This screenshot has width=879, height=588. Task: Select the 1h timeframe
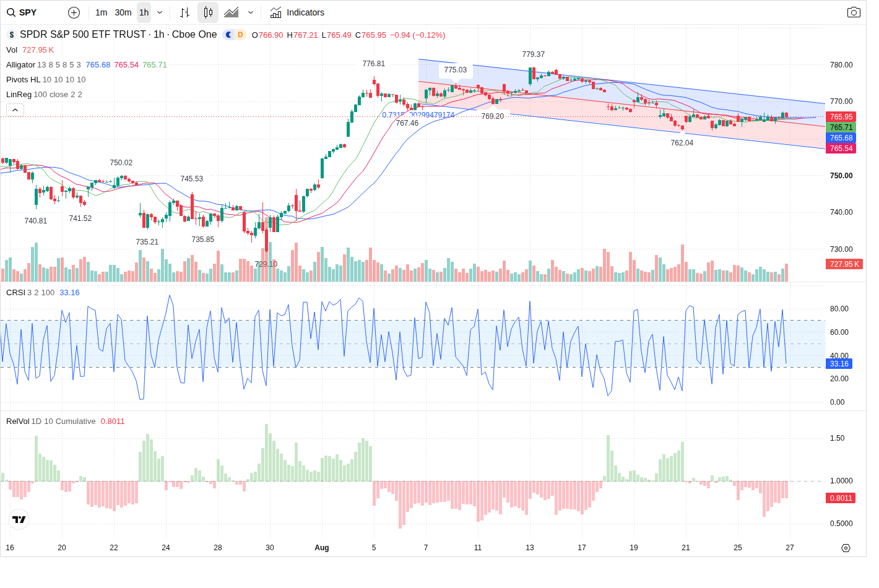(144, 12)
